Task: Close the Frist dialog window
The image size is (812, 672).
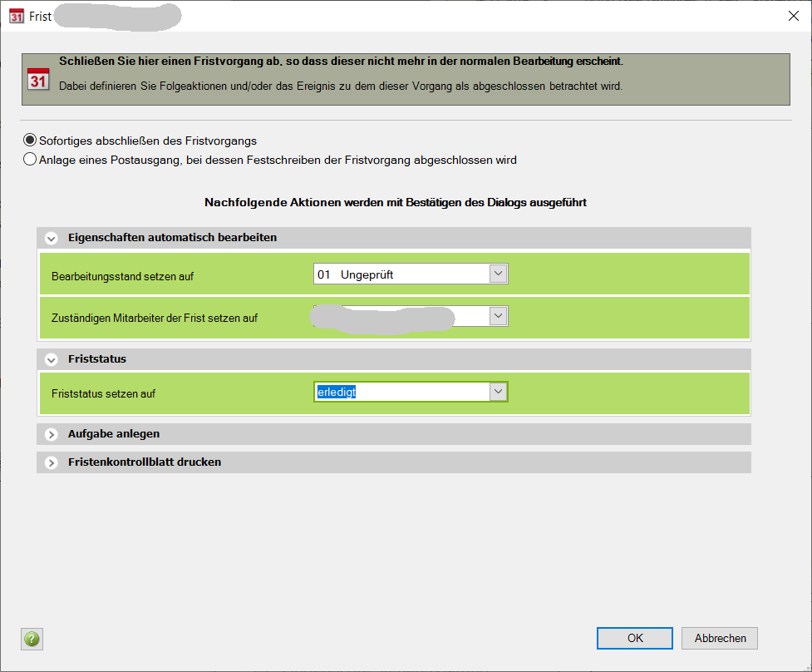Action: (792, 16)
